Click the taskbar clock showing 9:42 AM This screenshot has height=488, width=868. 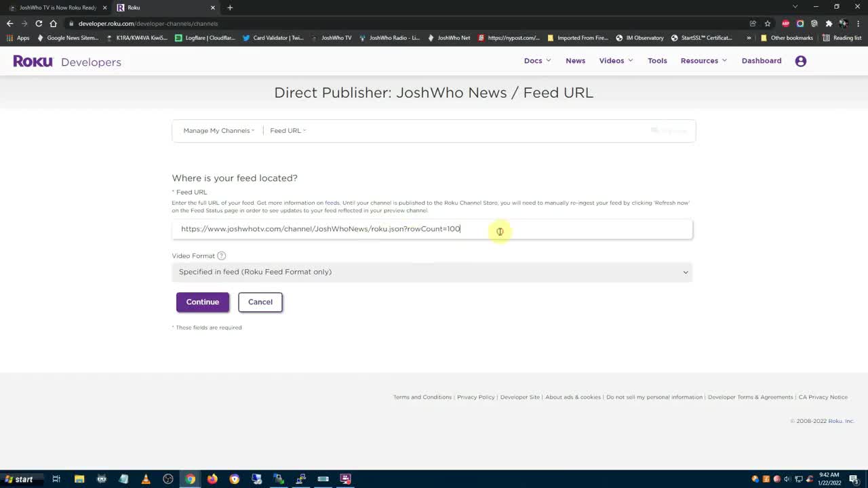tap(829, 479)
